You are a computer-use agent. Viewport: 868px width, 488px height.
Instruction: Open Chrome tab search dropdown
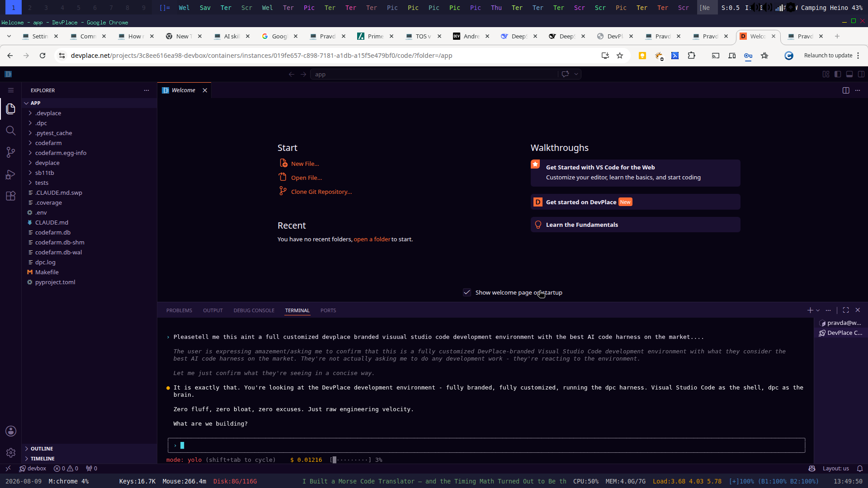[9, 36]
